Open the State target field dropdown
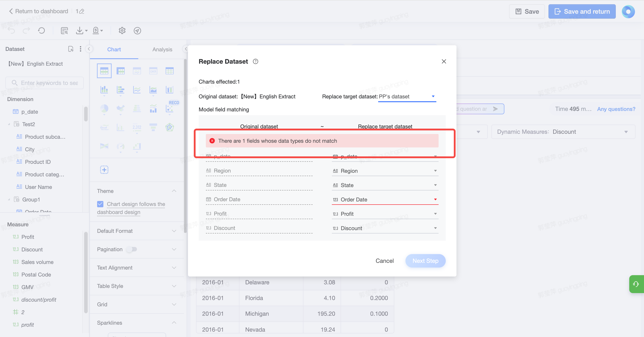 (x=385, y=185)
